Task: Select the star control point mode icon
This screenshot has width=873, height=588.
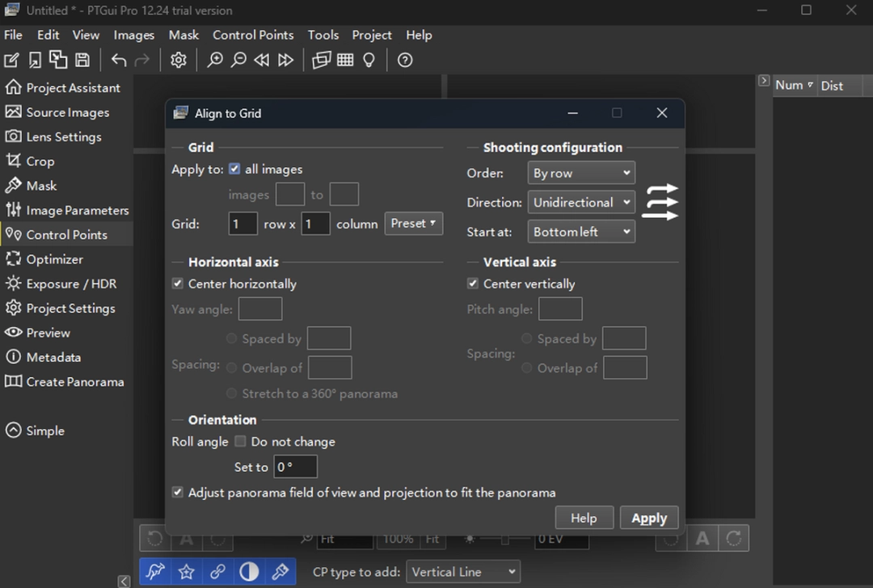Action: (x=186, y=571)
